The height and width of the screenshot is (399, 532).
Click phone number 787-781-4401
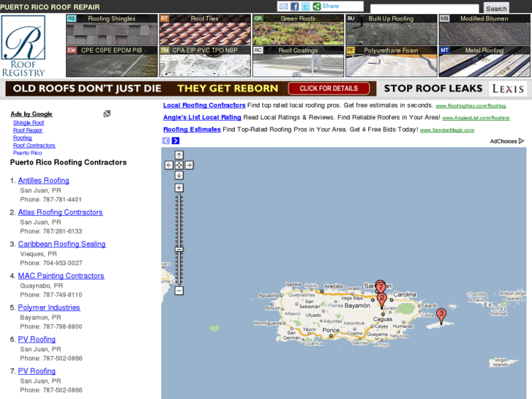[x=62, y=199]
